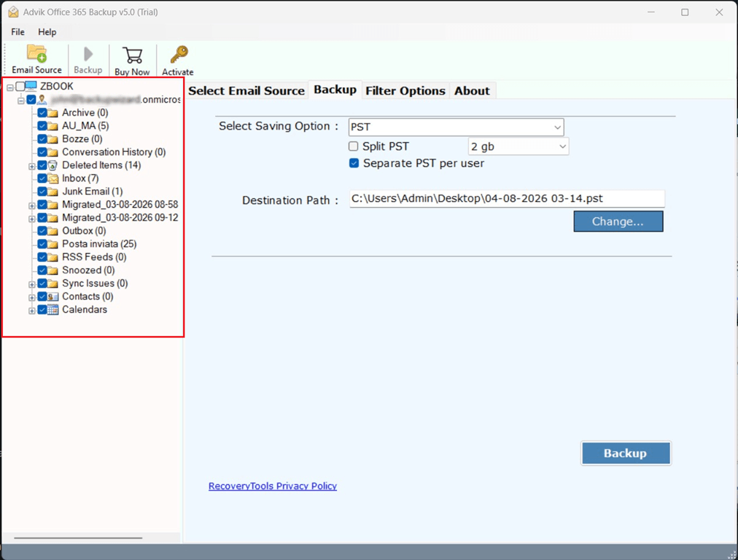The width and height of the screenshot is (738, 560).
Task: Click the Change... destination button
Action: [618, 221]
